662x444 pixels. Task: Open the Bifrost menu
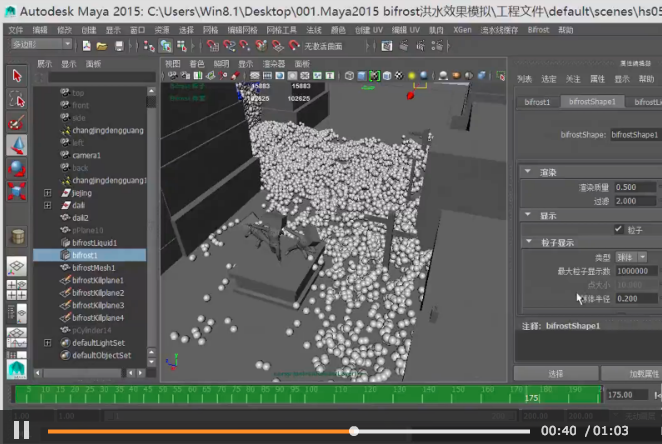538,30
